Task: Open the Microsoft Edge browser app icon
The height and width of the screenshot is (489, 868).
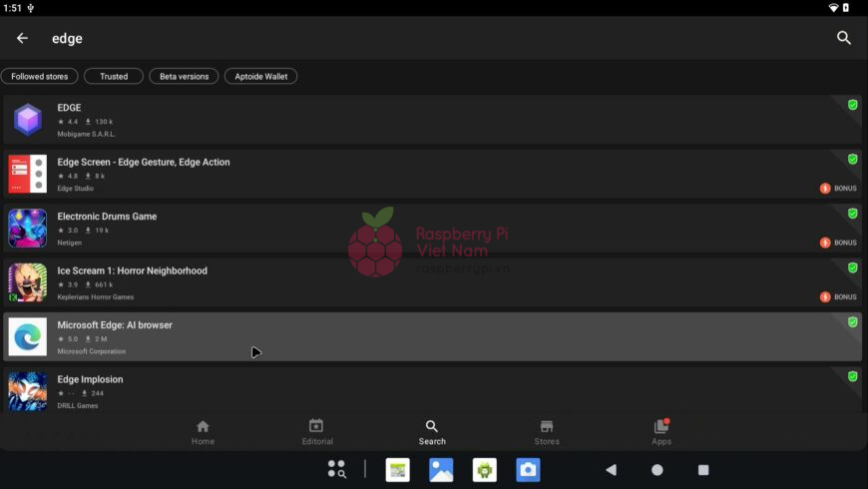Action: tap(28, 337)
